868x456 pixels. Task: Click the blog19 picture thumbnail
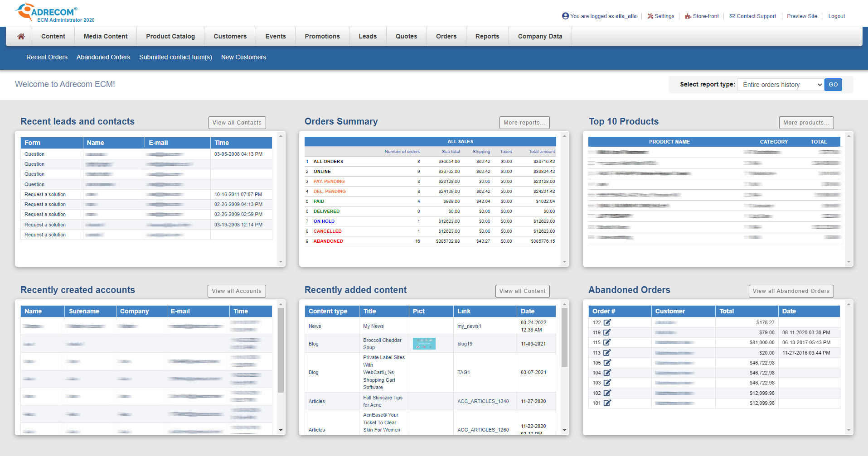point(424,344)
